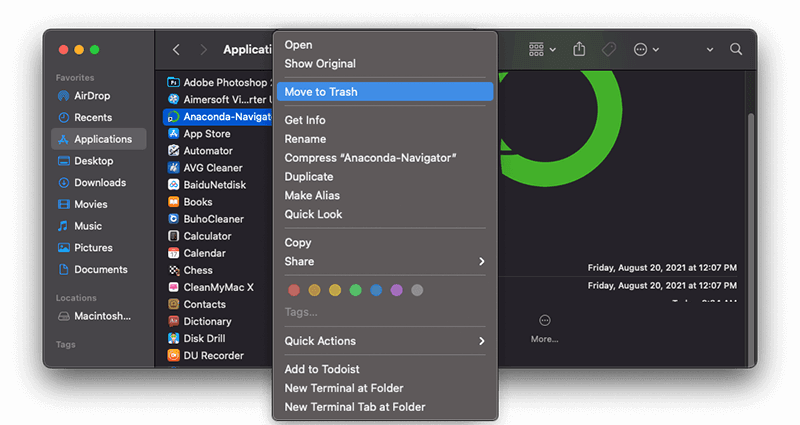Click the toolbar overflow chevron
800x425 pixels.
point(710,50)
